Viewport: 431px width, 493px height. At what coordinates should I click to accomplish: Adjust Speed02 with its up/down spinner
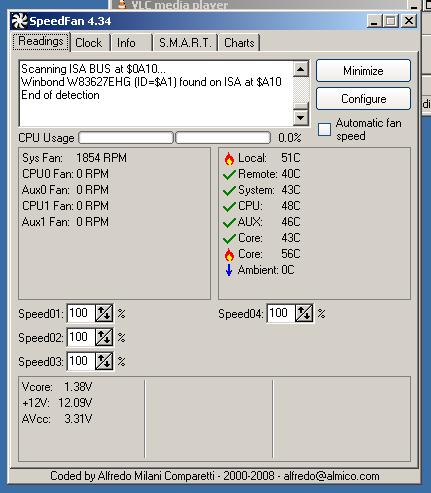click(104, 337)
